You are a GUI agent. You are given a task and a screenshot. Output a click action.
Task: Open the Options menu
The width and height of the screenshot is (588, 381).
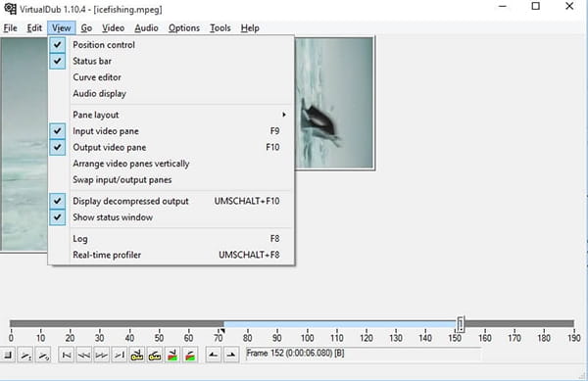click(x=184, y=28)
